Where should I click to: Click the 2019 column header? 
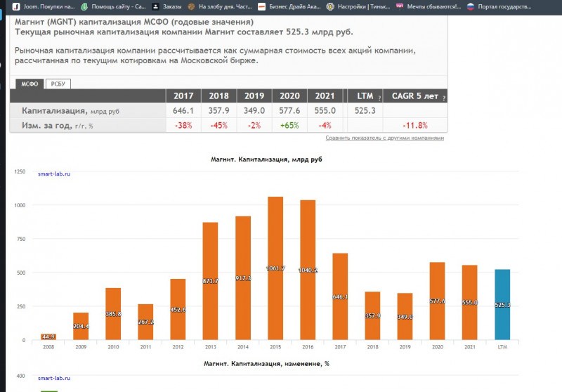tap(254, 96)
